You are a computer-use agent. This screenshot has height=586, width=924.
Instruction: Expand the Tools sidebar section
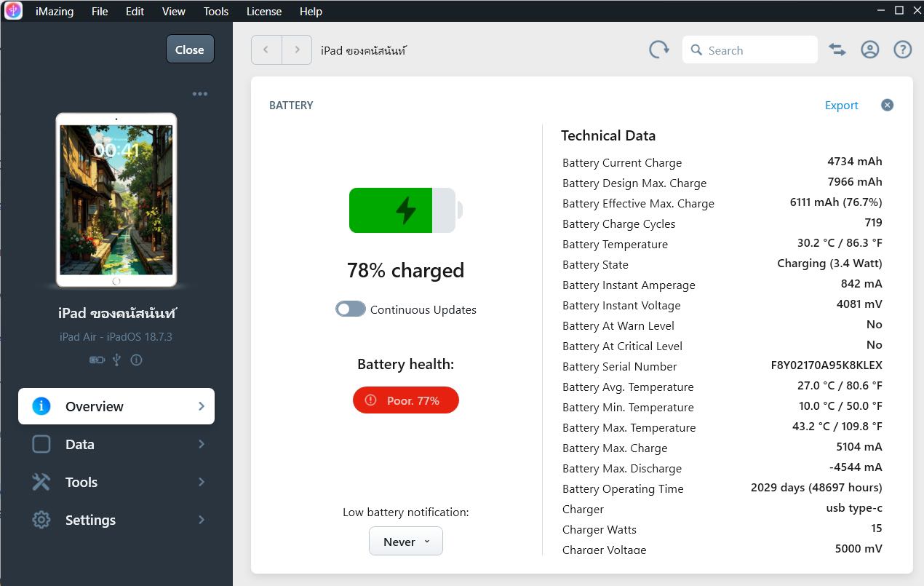(x=116, y=482)
